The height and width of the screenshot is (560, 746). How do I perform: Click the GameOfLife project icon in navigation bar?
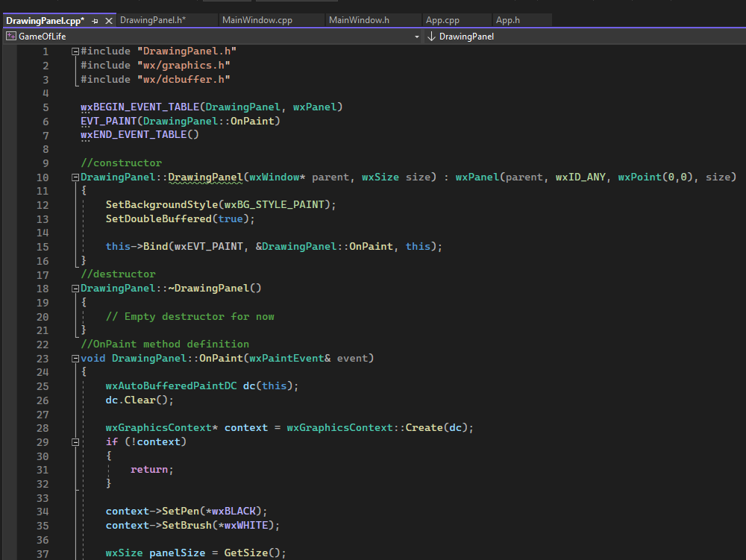point(11,36)
